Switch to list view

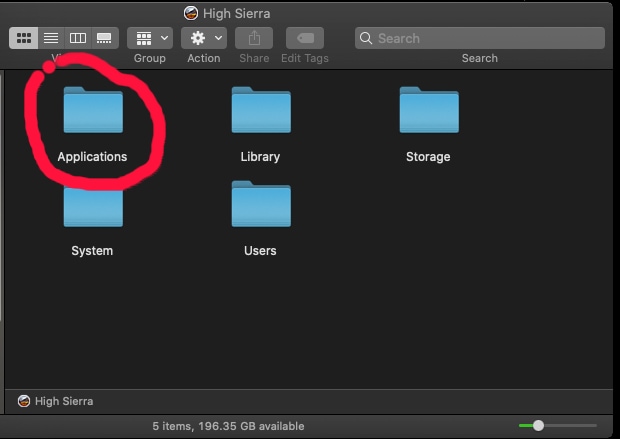click(51, 38)
